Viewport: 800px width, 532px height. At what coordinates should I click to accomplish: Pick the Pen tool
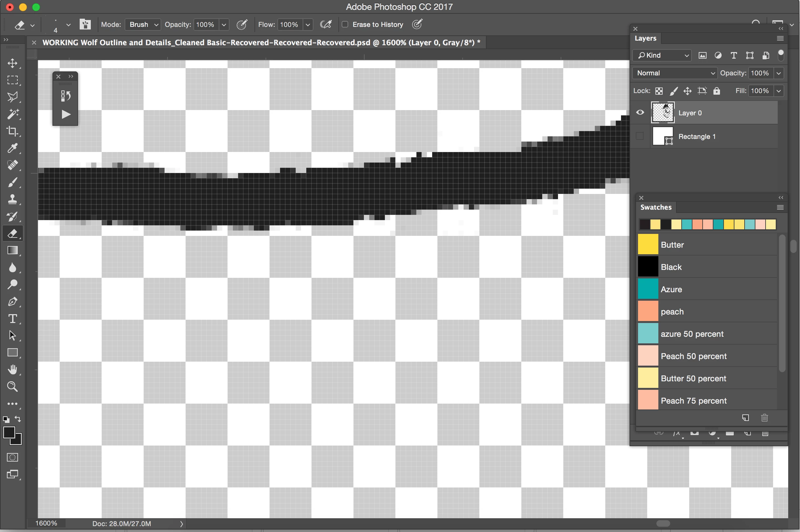pos(12,302)
